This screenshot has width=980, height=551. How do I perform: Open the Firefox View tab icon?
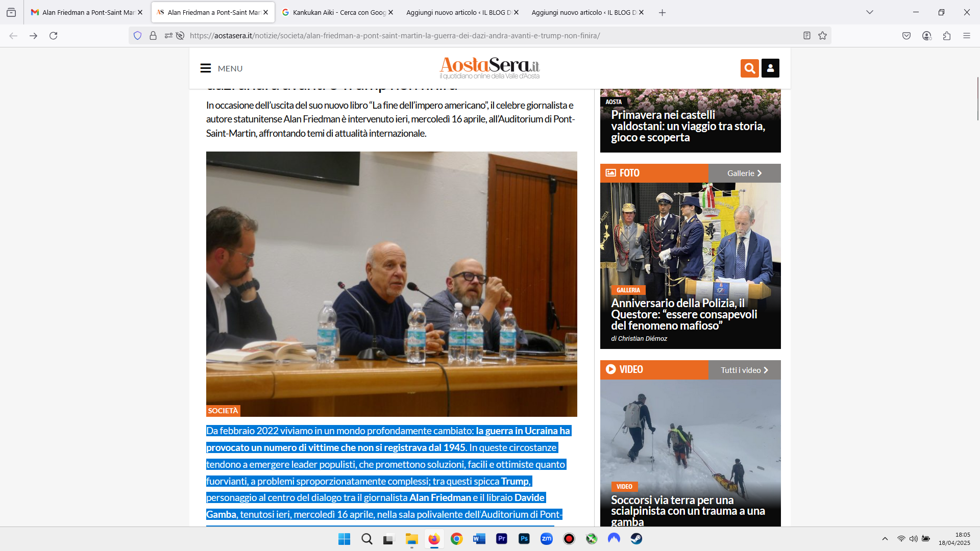coord(11,12)
